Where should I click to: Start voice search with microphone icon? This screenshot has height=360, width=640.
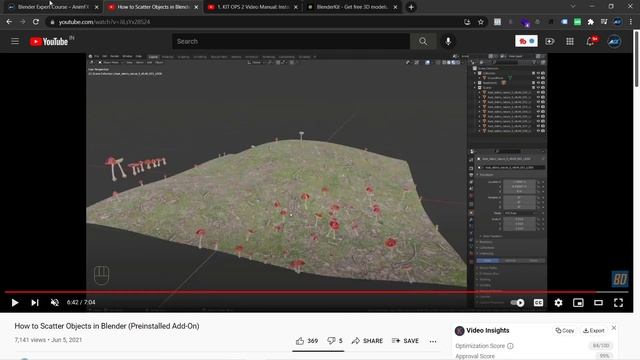tap(448, 41)
